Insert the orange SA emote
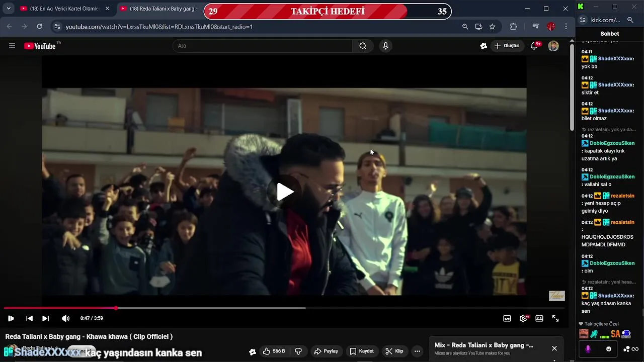This screenshot has width=644, height=362. [x=615, y=334]
